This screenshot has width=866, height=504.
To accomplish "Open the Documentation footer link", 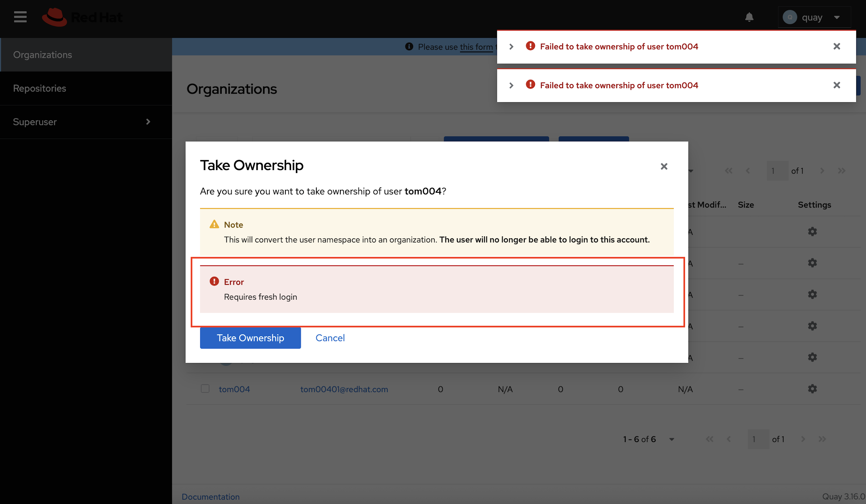I will (x=210, y=496).
